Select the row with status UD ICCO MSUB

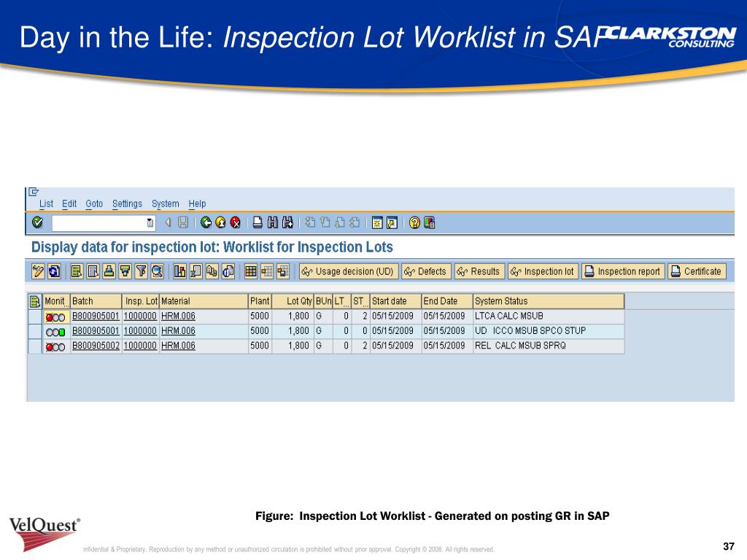click(36, 332)
